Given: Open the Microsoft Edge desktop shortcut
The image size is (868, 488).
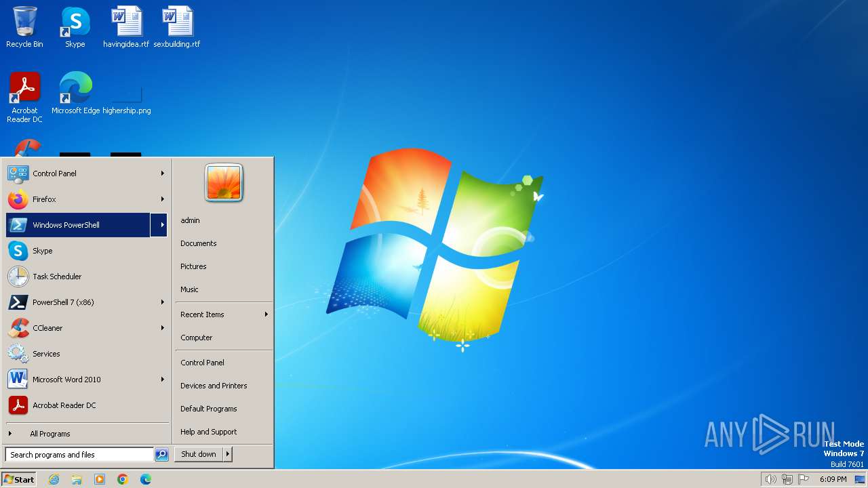Looking at the screenshot, I should pos(75,93).
